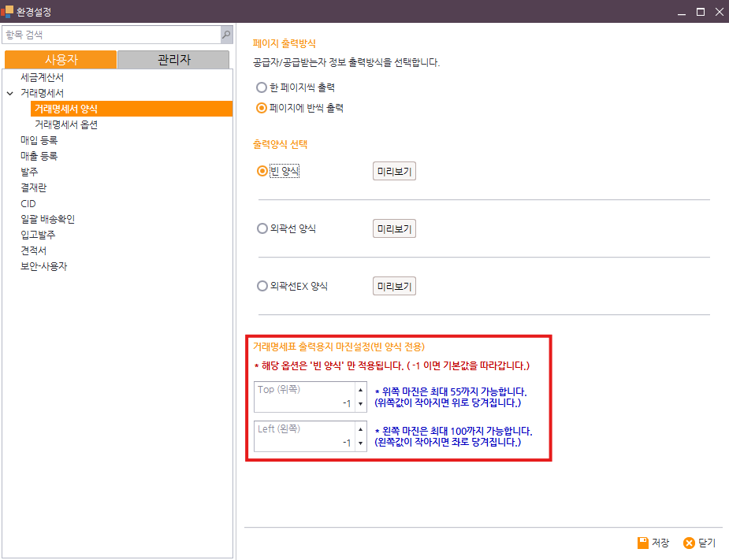Screen dimensions: 729x560
Task: Open 거래명세서 옵션 in the tree
Action: pyautogui.click(x=66, y=124)
